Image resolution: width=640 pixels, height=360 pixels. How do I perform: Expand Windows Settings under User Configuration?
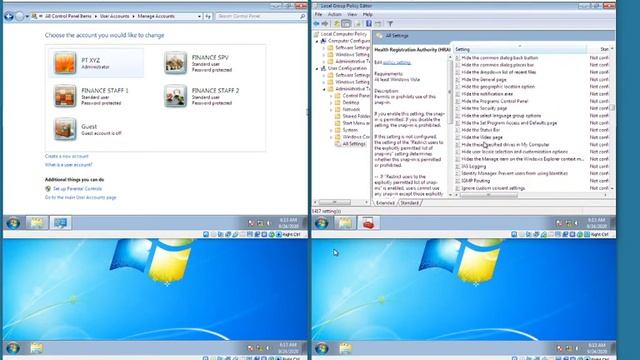click(x=324, y=82)
